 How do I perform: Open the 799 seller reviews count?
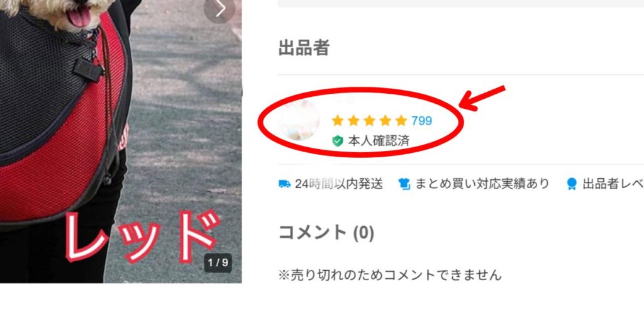point(422,121)
